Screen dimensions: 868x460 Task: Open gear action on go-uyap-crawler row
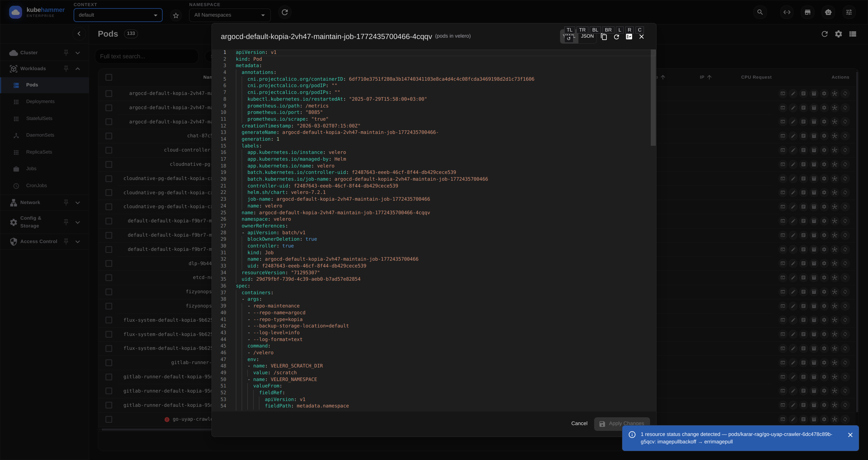pos(824,419)
